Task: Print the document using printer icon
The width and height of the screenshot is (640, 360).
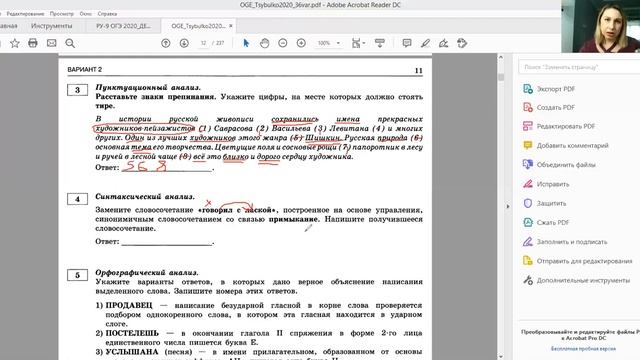Action: pos(33,43)
